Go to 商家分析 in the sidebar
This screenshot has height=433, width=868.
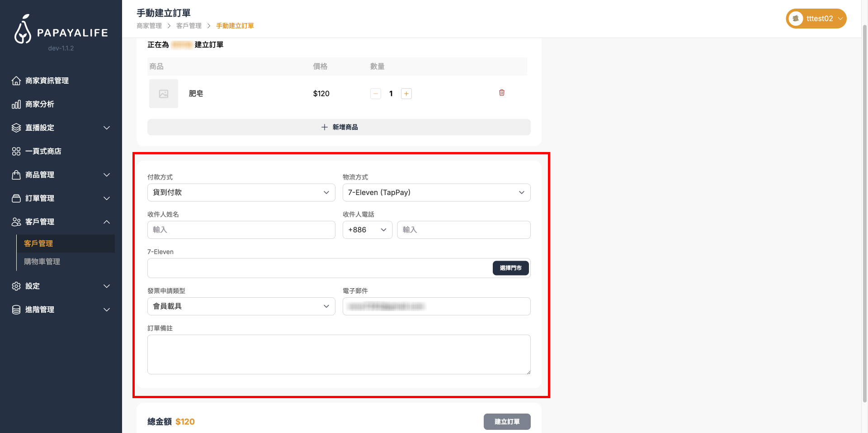[40, 104]
